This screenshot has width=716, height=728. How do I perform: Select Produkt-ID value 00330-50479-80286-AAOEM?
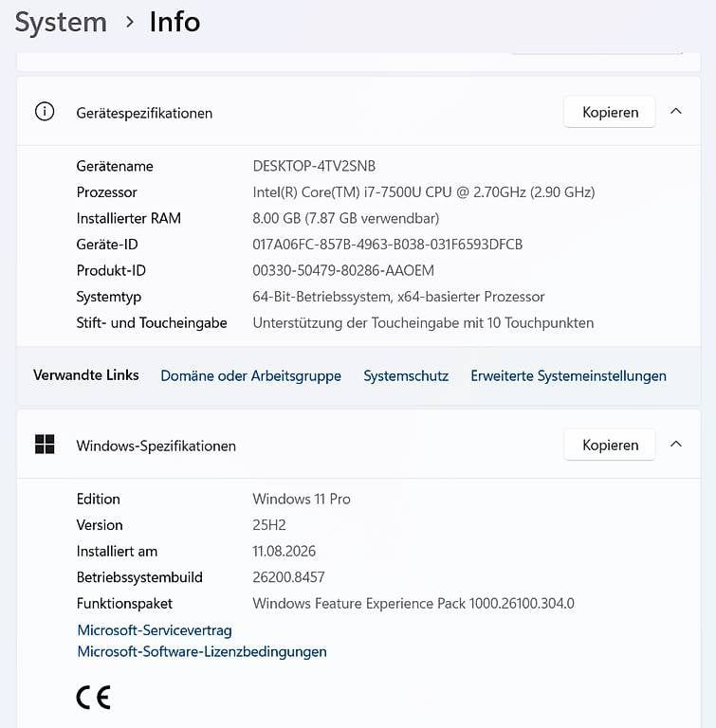(x=343, y=270)
